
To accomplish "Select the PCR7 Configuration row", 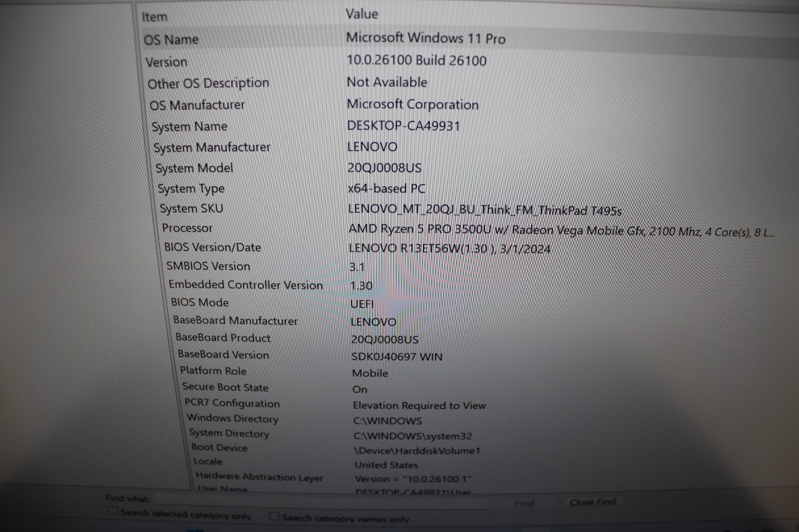I will tap(232, 403).
